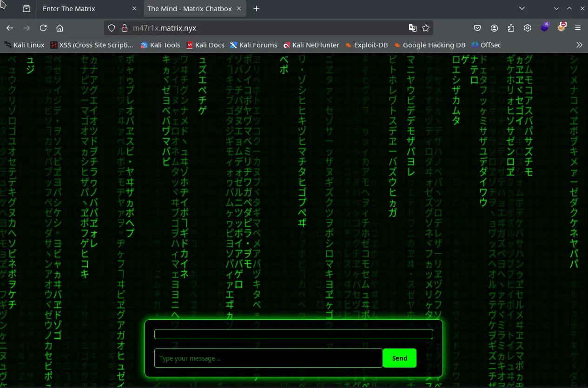Screen dimensions: 588x388
Task: Open the Kali Linux bookmark
Action: coord(24,45)
